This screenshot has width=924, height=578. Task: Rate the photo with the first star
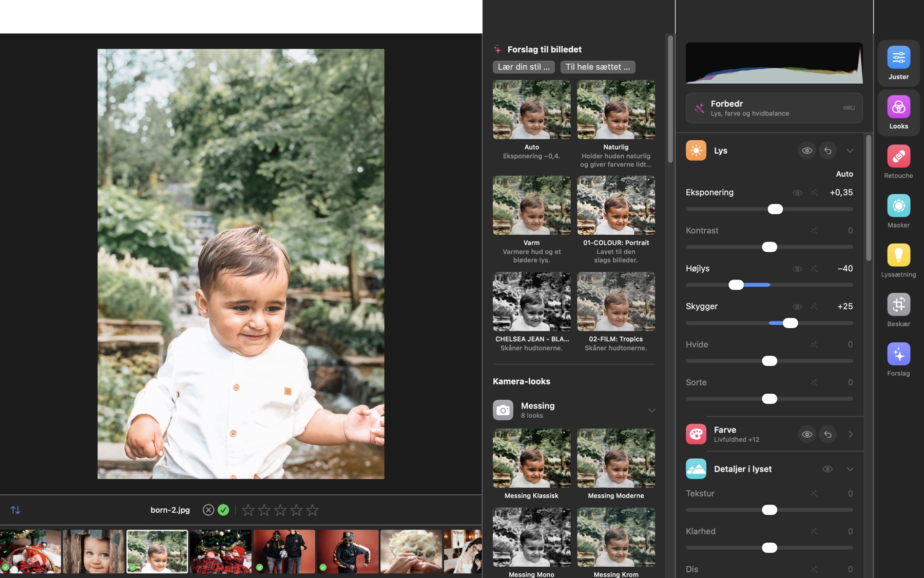pyautogui.click(x=248, y=510)
